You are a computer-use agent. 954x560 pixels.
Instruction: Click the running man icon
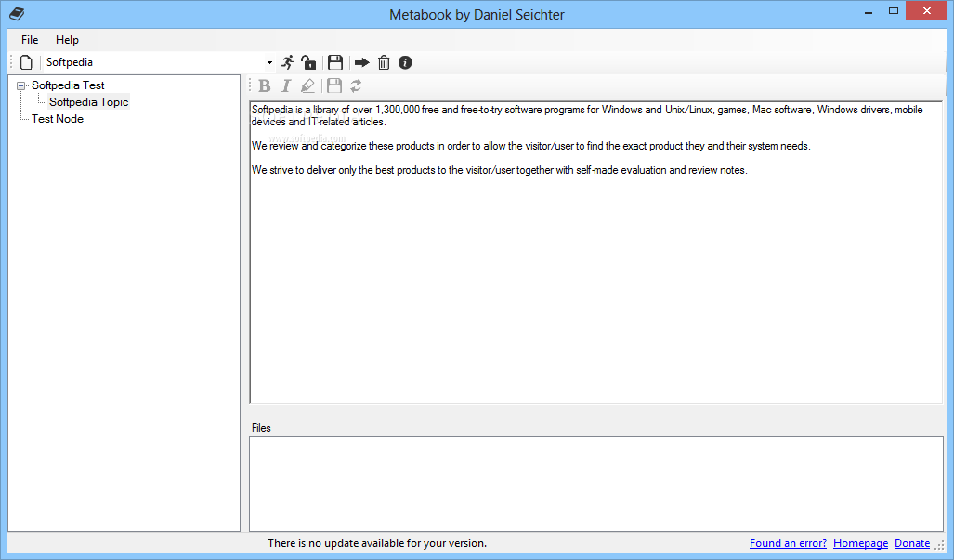[287, 62]
